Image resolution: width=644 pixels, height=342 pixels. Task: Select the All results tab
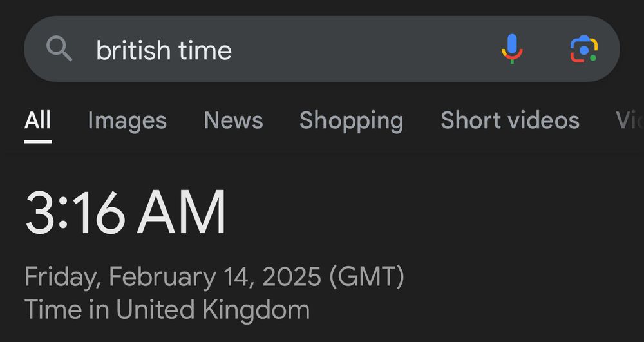37,120
